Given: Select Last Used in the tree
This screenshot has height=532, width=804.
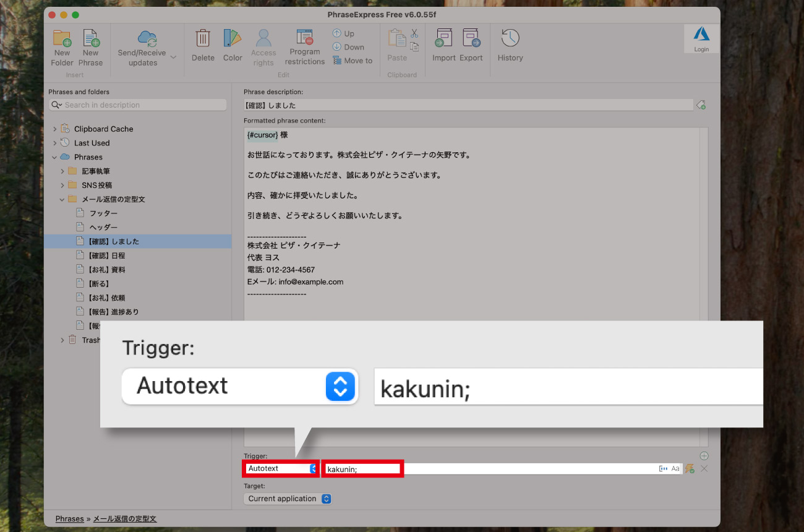Looking at the screenshot, I should pos(92,143).
